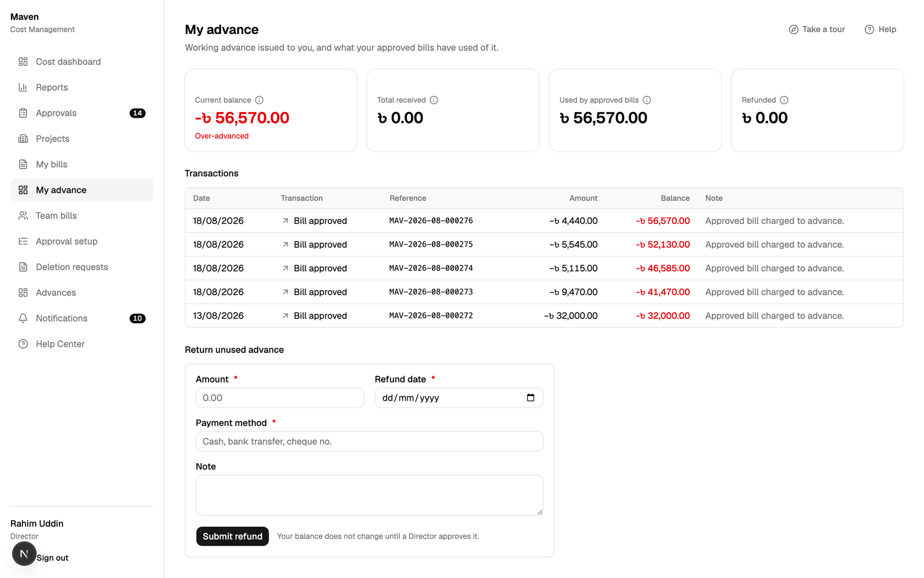Click the amount −৳ 32,000.00 cell
This screenshot has width=924, height=578.
pyautogui.click(x=571, y=316)
